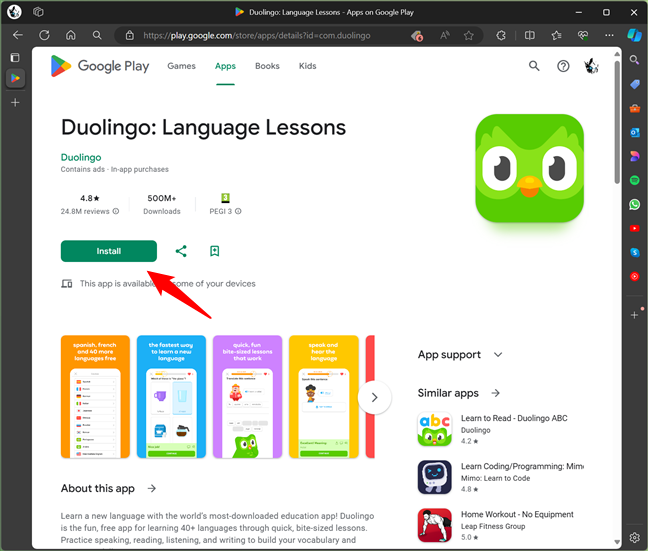Open yellow 'speak and hear' screenshot

coord(324,396)
